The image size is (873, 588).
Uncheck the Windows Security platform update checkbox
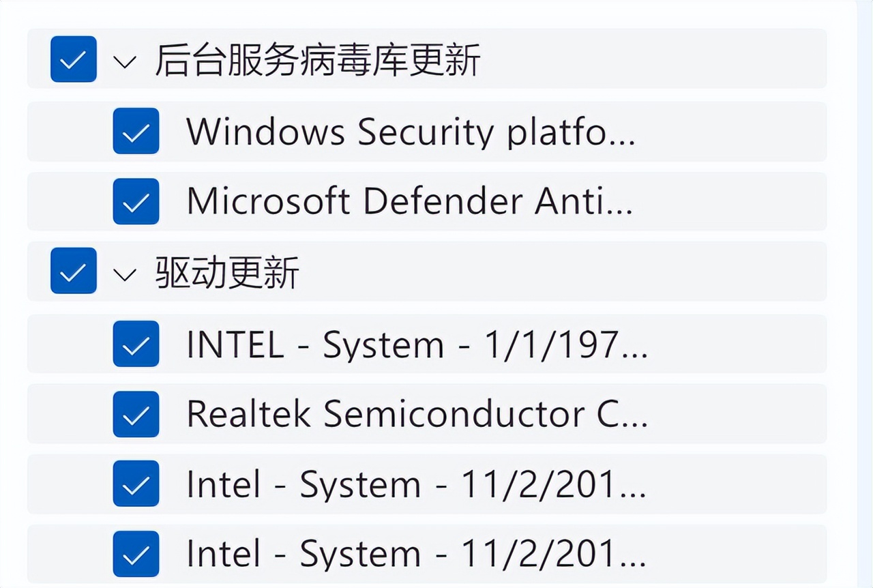pyautogui.click(x=136, y=132)
